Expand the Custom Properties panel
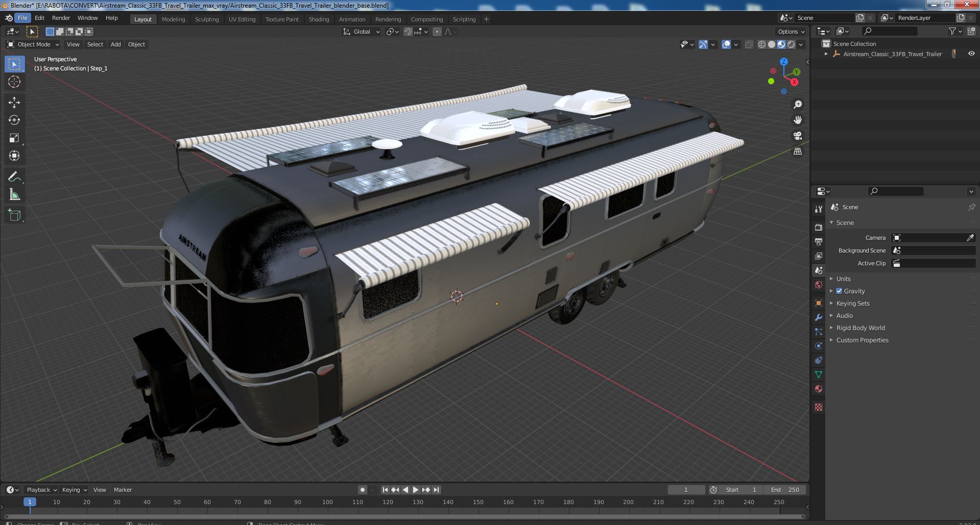 click(862, 340)
